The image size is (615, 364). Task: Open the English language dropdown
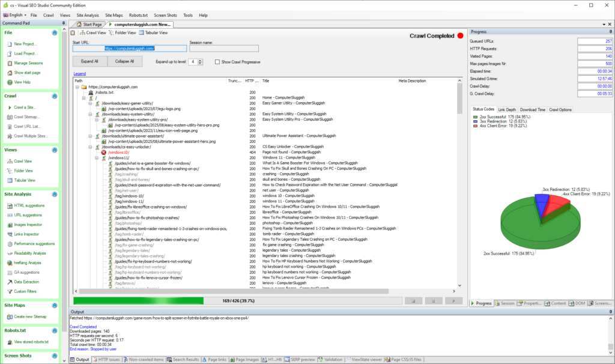pyautogui.click(x=15, y=15)
